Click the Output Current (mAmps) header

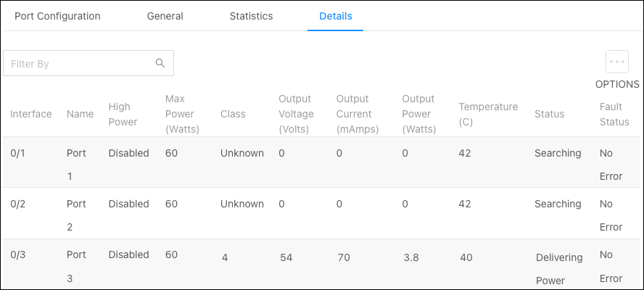358,115
